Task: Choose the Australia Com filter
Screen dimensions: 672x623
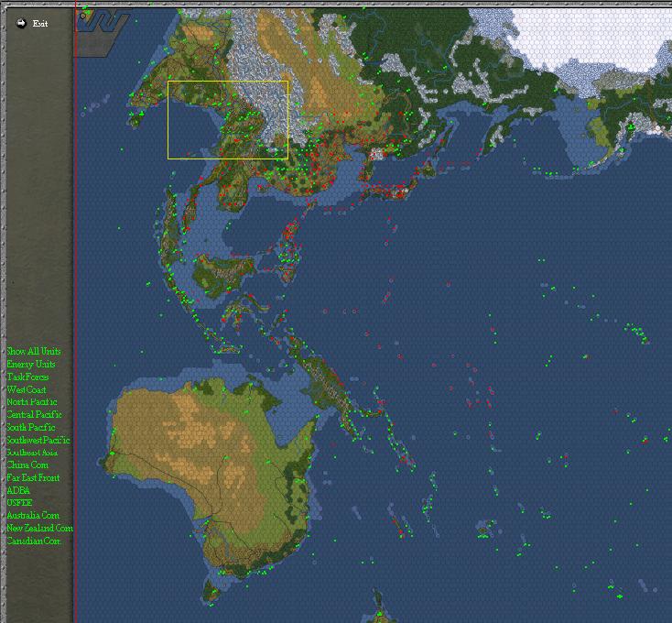Action: pos(33,516)
